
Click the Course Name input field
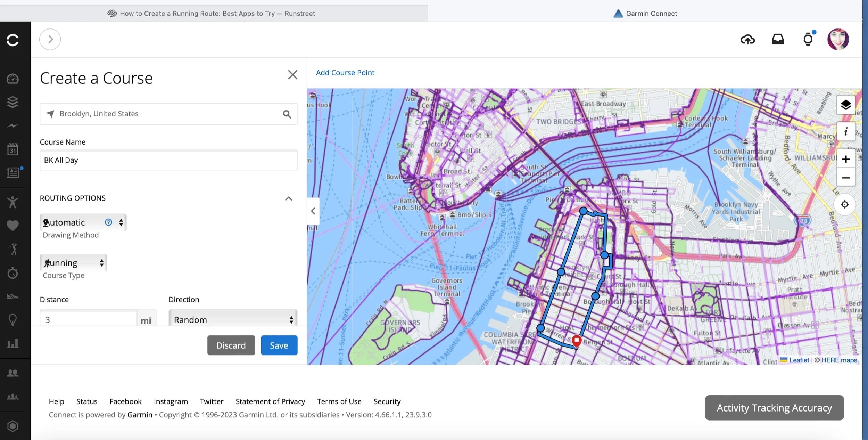pyautogui.click(x=168, y=160)
